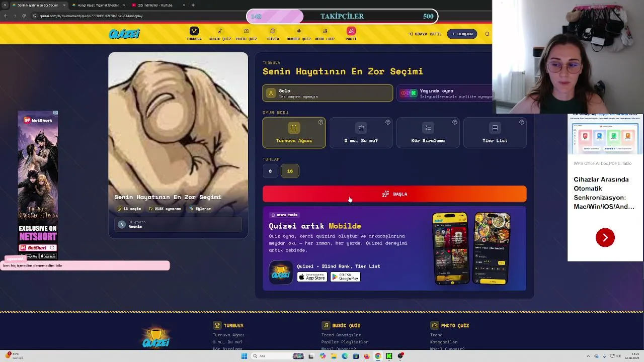Show help for Tier List mode

(x=521, y=122)
